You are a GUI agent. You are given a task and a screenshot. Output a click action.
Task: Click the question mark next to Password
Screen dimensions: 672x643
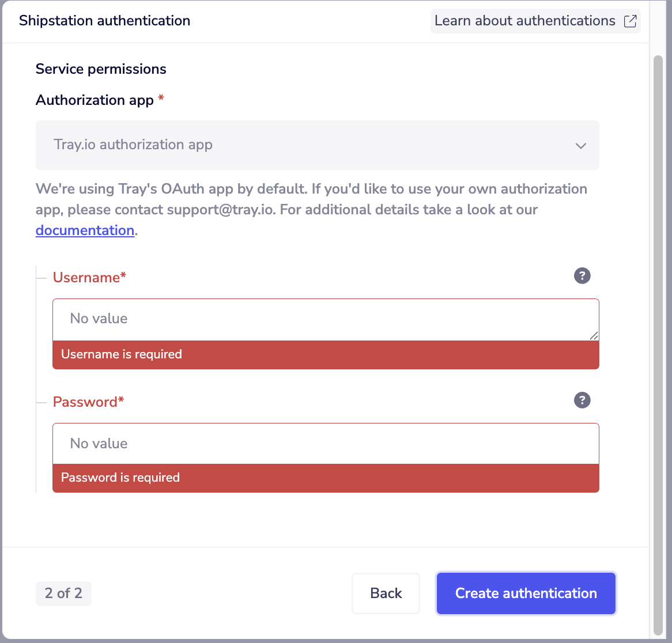coord(582,400)
